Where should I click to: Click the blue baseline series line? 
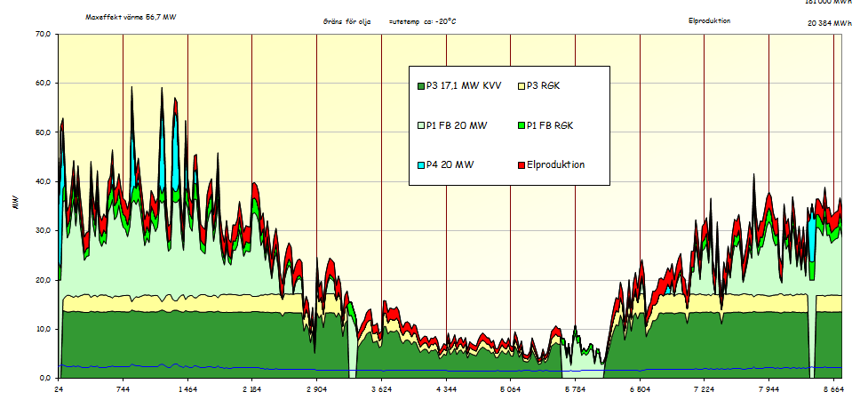click(450, 369)
